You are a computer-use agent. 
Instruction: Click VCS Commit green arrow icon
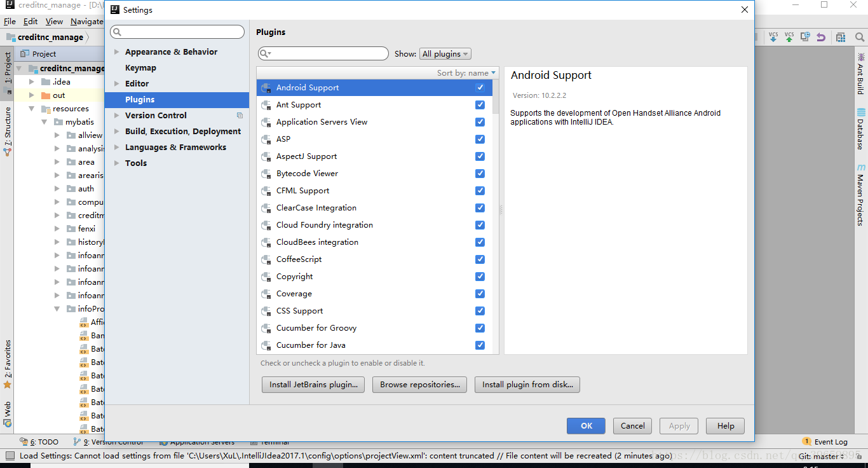point(789,37)
